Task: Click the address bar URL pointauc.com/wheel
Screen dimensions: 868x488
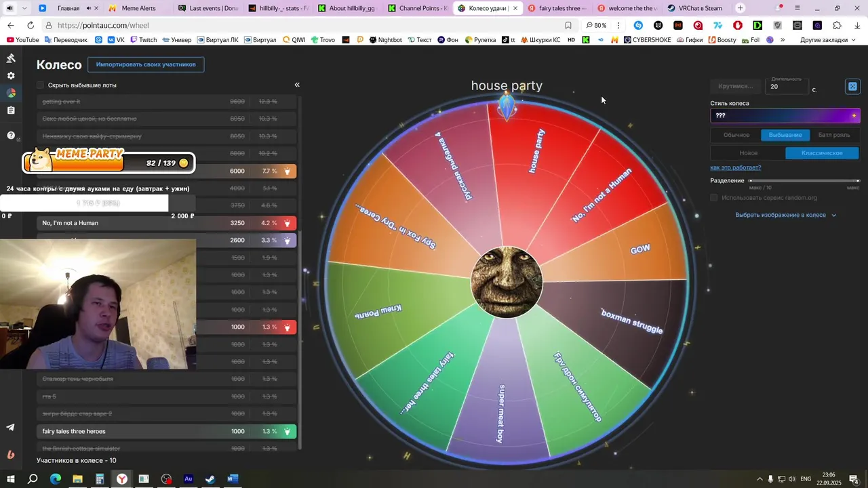Action: (x=103, y=25)
